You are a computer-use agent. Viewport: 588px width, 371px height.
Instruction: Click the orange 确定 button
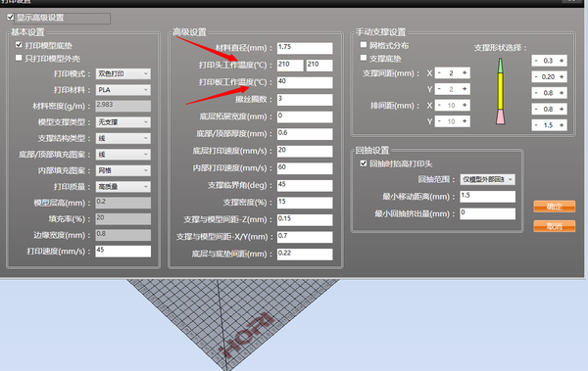coord(555,207)
